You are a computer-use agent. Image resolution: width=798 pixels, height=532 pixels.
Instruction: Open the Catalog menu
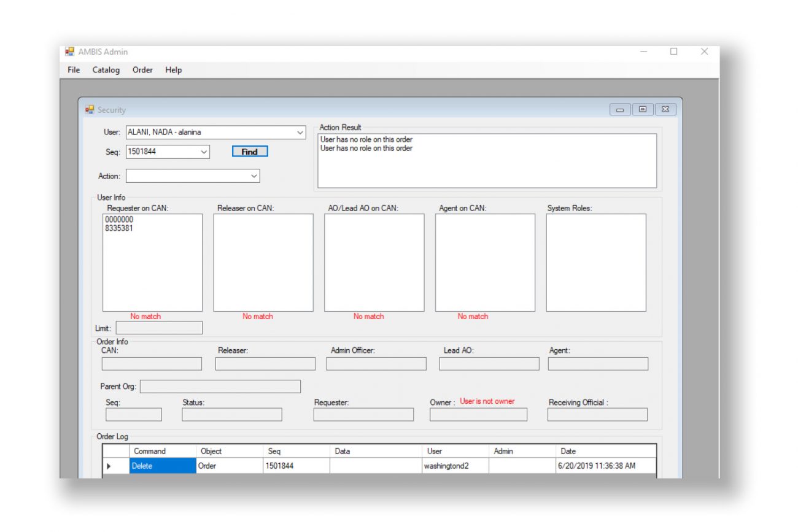(x=106, y=70)
